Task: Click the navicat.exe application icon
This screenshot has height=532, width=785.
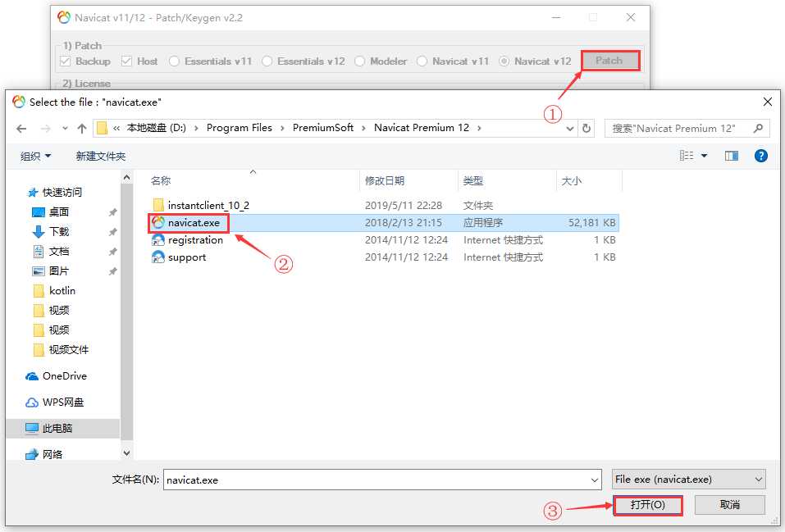Action: click(158, 222)
